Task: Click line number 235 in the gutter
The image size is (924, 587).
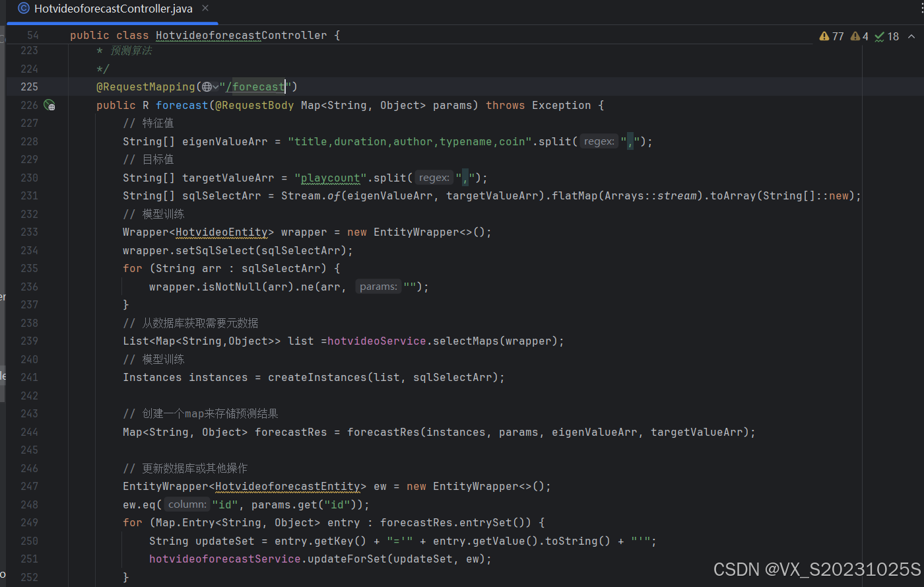Action: 30,268
